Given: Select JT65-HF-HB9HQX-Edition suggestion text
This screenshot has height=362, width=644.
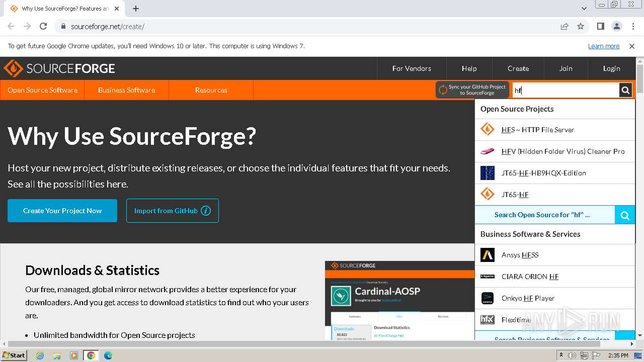Looking at the screenshot, I should 544,173.
